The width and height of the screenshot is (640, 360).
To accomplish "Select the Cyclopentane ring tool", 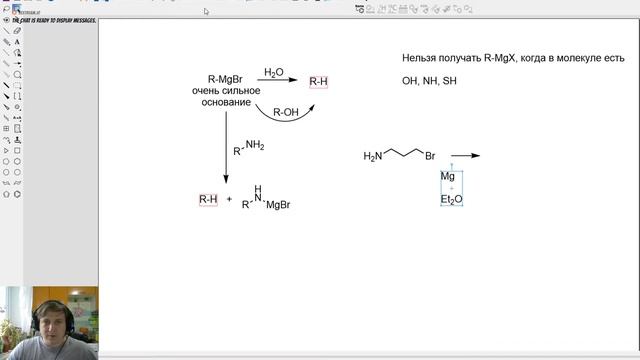I will click(x=6, y=161).
